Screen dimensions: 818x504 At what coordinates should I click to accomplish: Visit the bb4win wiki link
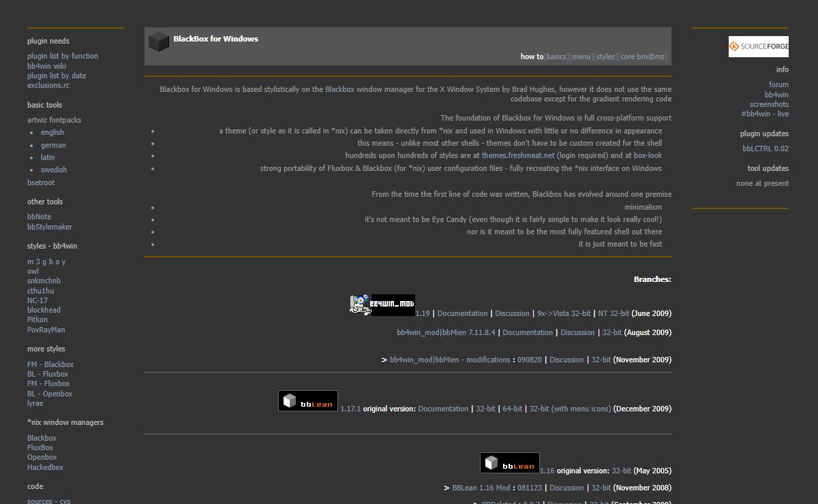tap(46, 66)
